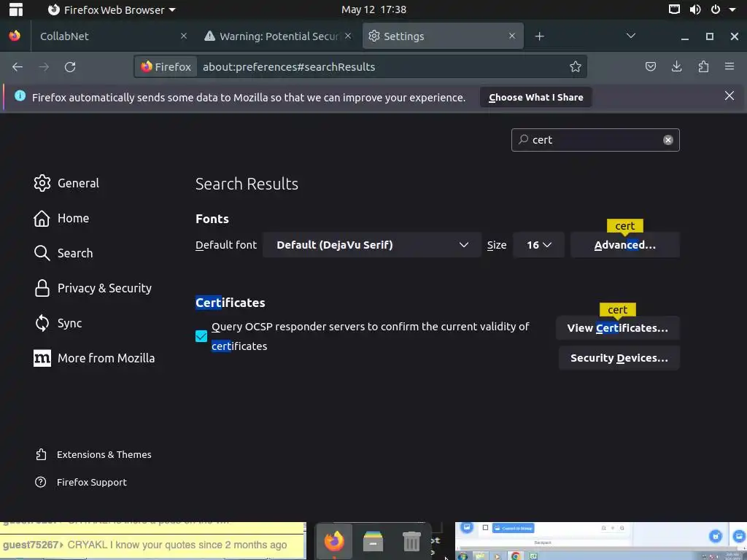Screen dimensions: 747x560
Task: Open the Search settings category
Action: pos(63,253)
